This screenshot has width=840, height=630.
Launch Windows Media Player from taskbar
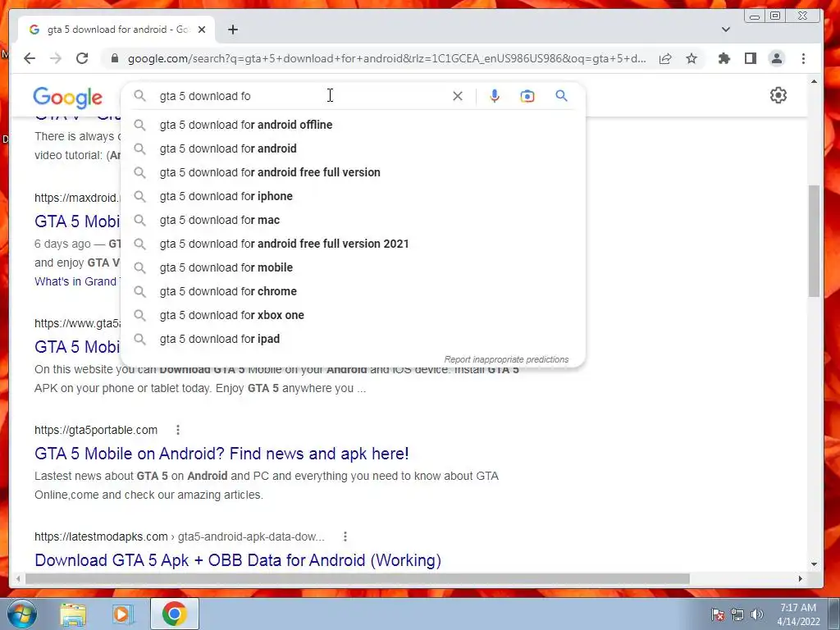[x=122, y=614]
